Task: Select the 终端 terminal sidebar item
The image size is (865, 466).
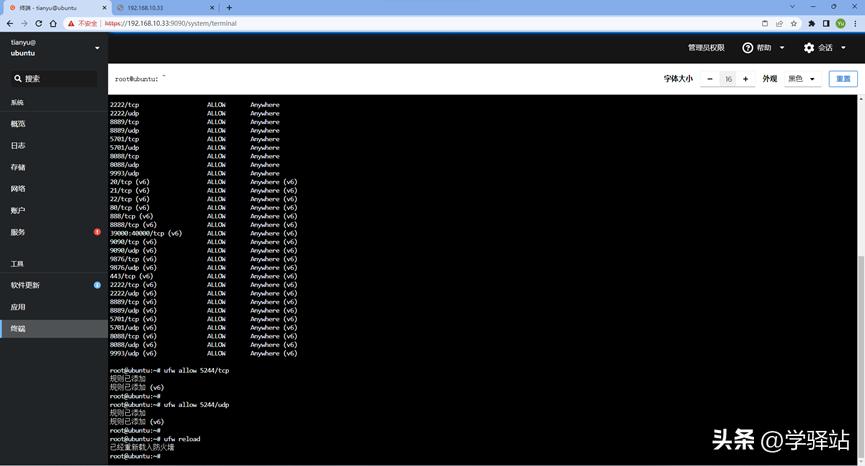Action: pyautogui.click(x=54, y=329)
